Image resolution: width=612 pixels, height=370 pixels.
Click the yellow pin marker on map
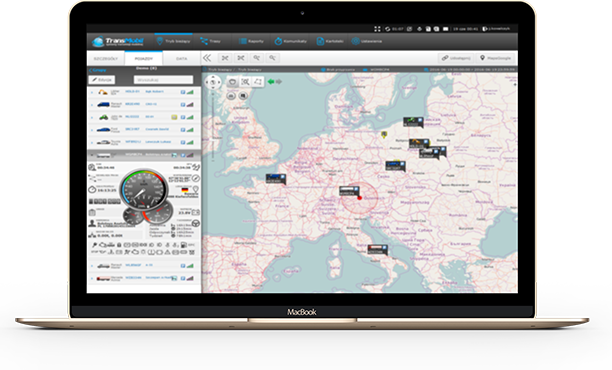click(384, 135)
